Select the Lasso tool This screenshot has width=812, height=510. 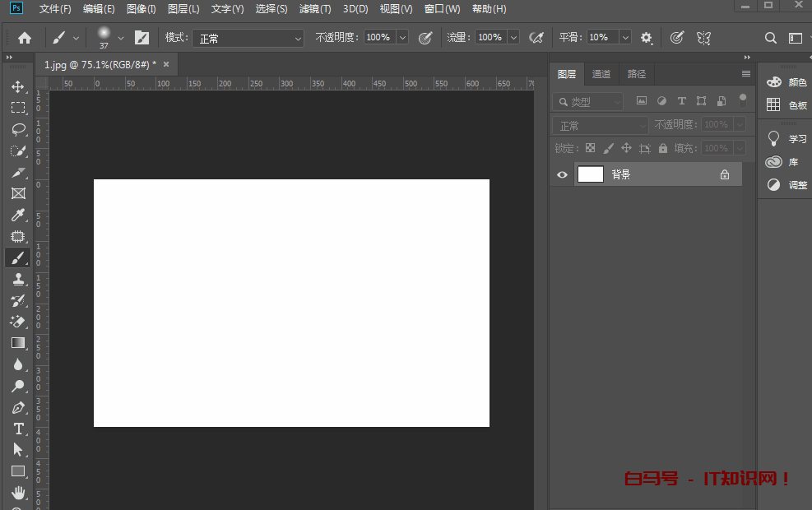17,129
